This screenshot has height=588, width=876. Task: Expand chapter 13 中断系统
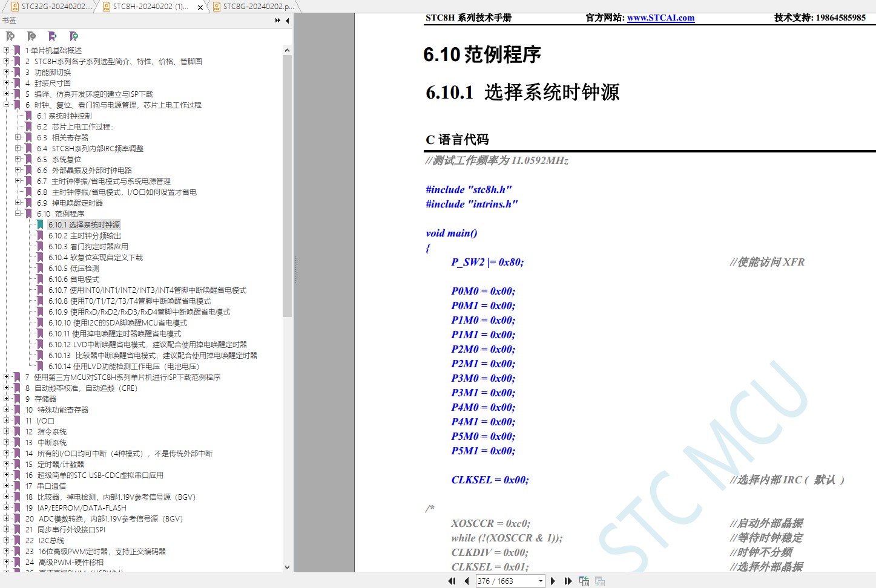click(7, 442)
